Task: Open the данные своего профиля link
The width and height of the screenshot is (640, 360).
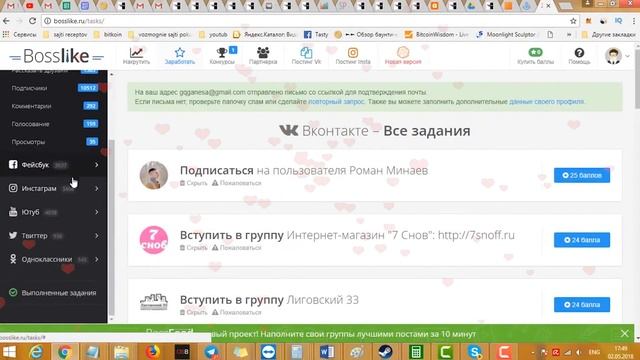Action: pyautogui.click(x=547, y=102)
